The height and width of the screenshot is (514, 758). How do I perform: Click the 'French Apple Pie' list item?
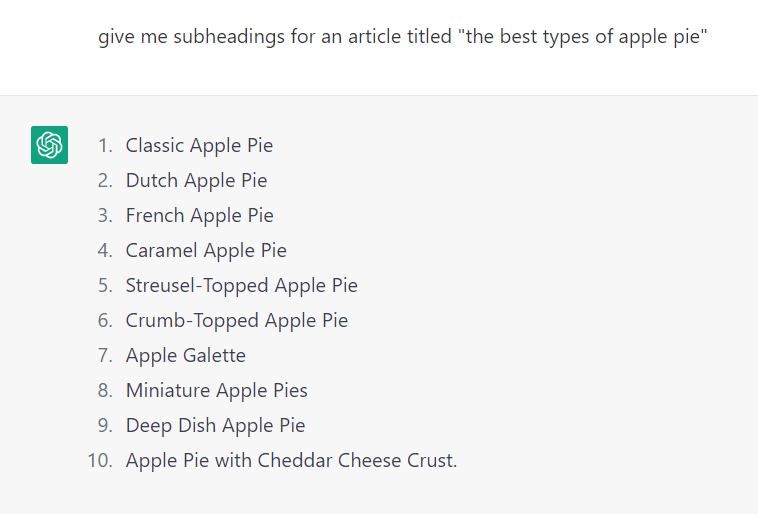pyautogui.click(x=200, y=216)
